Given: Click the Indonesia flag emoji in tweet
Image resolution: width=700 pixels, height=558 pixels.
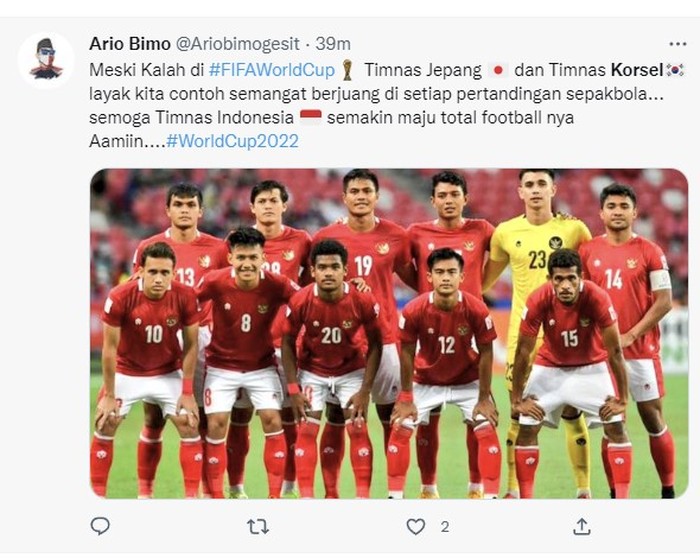Looking at the screenshot, I should click(x=311, y=117).
